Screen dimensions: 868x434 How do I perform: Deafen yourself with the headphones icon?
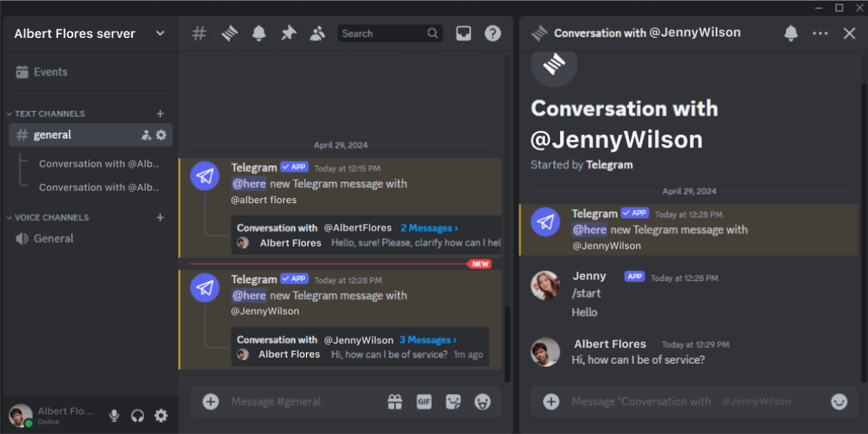pos(137,415)
